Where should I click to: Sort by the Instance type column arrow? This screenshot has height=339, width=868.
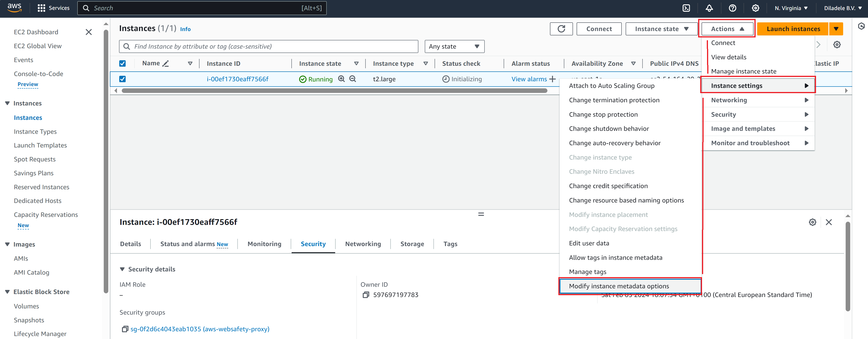click(426, 63)
